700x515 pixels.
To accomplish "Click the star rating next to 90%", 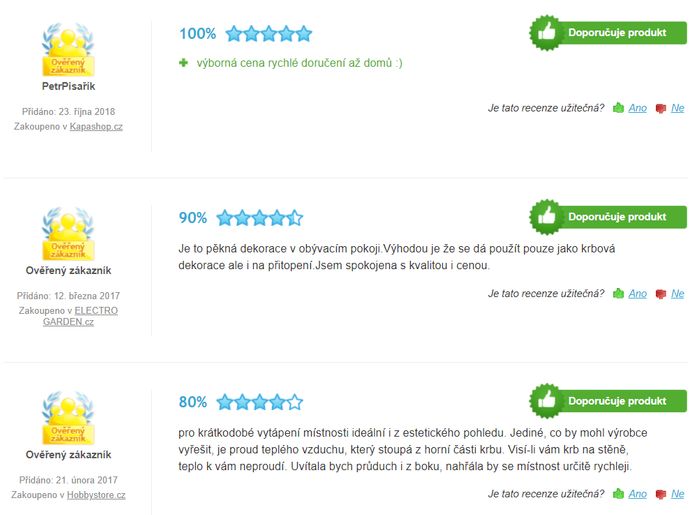I will tap(260, 218).
